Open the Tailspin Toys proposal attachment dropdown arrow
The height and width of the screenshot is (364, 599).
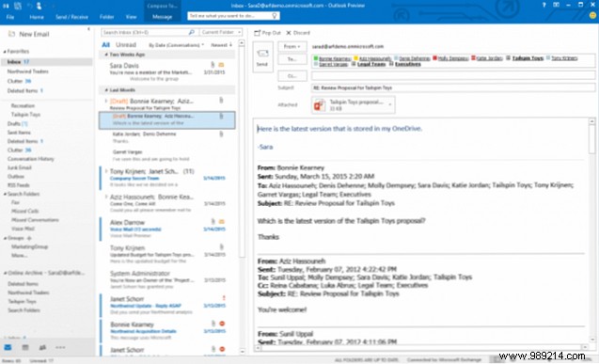tap(390, 104)
